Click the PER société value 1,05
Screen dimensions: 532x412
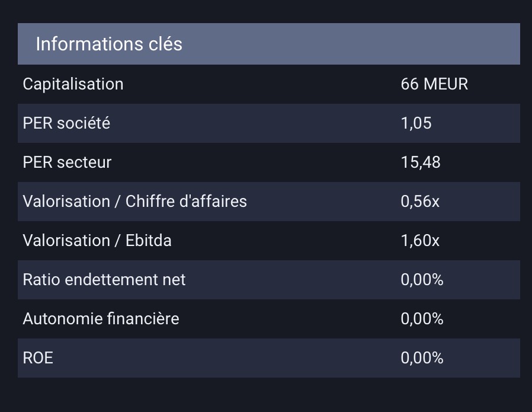416,123
